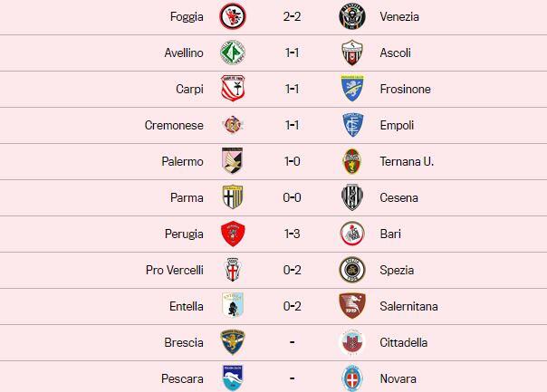
Task: Open the Pescara blue crest
Action: tap(234, 378)
